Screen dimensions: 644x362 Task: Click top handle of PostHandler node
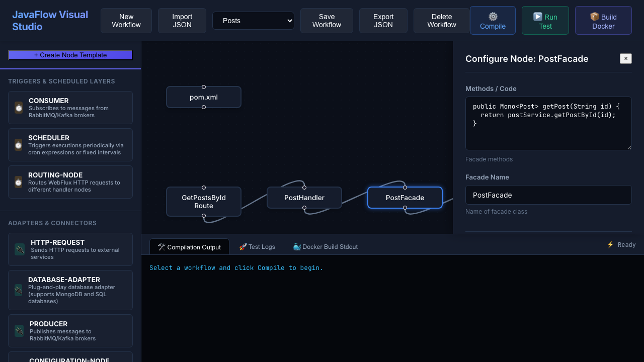point(304,188)
